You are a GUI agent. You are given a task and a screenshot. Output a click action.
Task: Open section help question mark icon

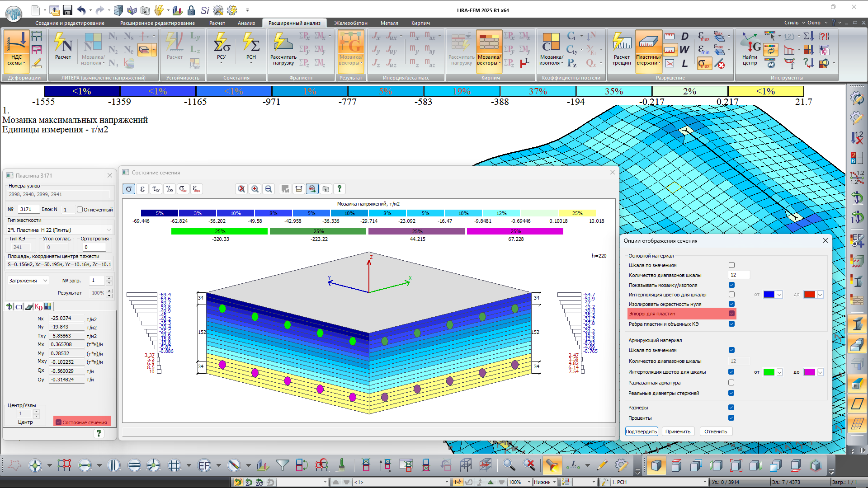(340, 189)
